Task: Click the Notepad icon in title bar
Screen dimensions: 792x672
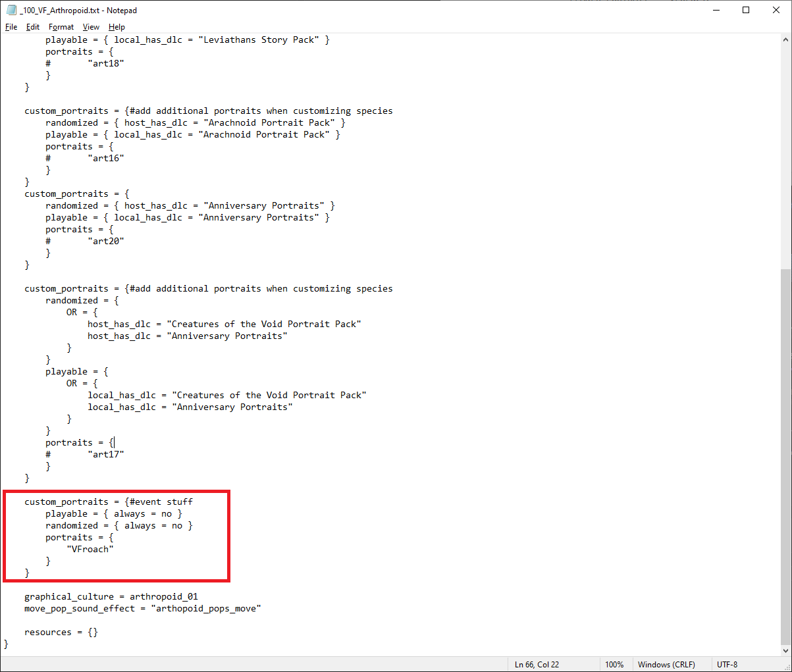Action: [11, 10]
